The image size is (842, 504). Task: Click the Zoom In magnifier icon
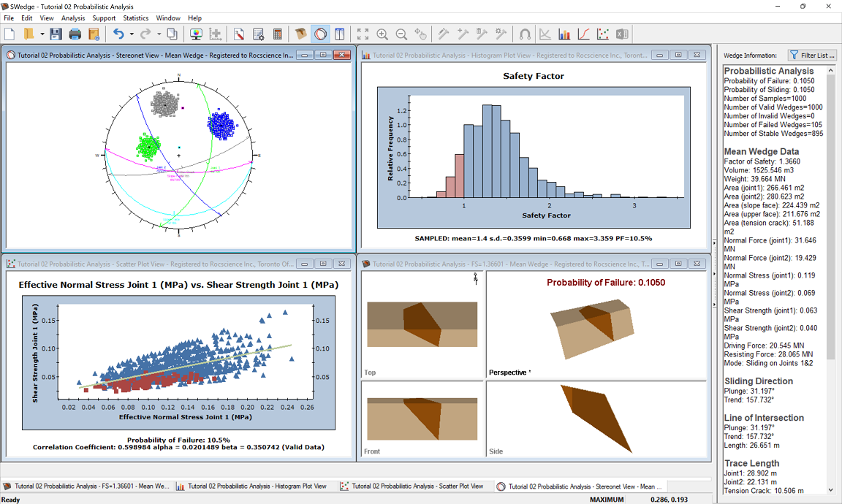[x=382, y=34]
